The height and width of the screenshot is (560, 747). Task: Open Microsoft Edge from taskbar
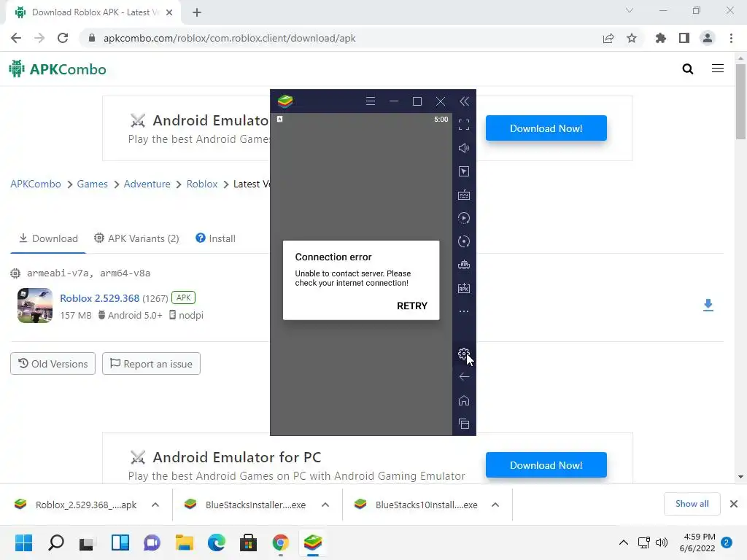(217, 542)
